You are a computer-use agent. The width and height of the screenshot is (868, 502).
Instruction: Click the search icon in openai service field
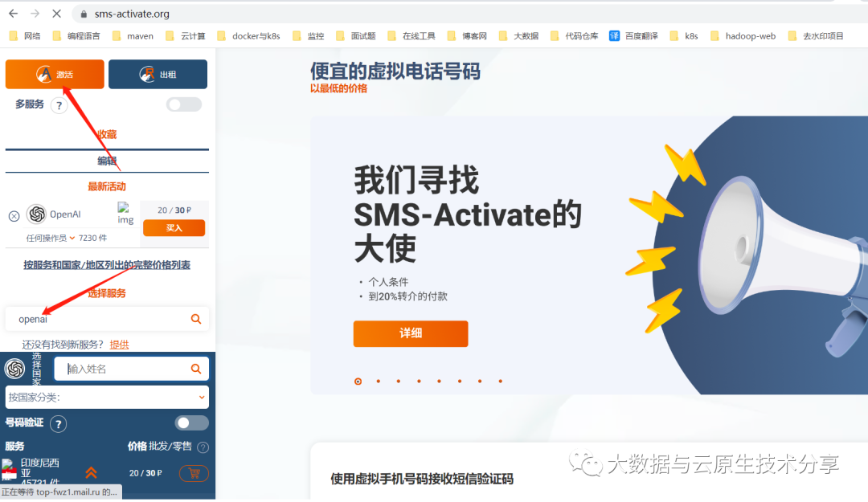coord(196,319)
